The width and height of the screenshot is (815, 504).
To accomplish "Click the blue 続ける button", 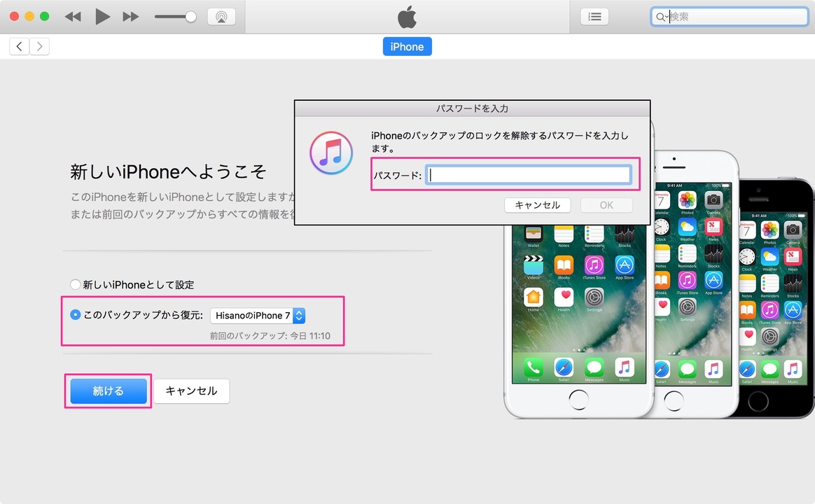I will click(x=108, y=391).
